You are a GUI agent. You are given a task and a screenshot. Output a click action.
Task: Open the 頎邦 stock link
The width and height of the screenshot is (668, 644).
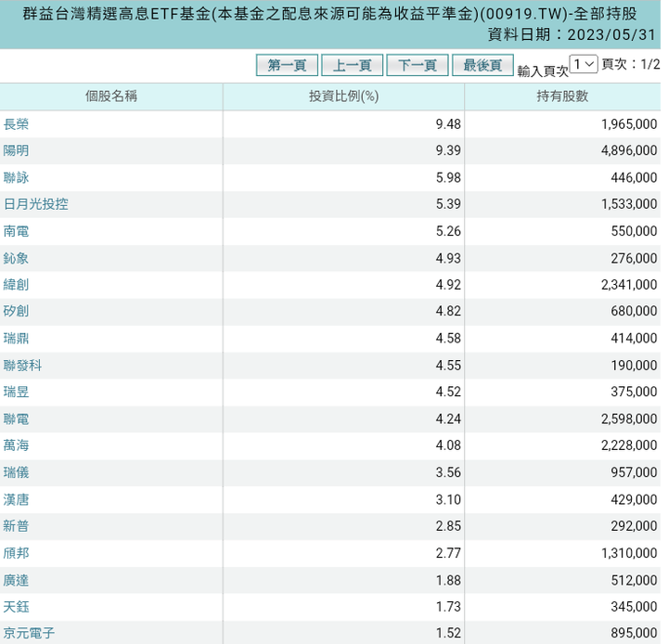[x=16, y=553]
